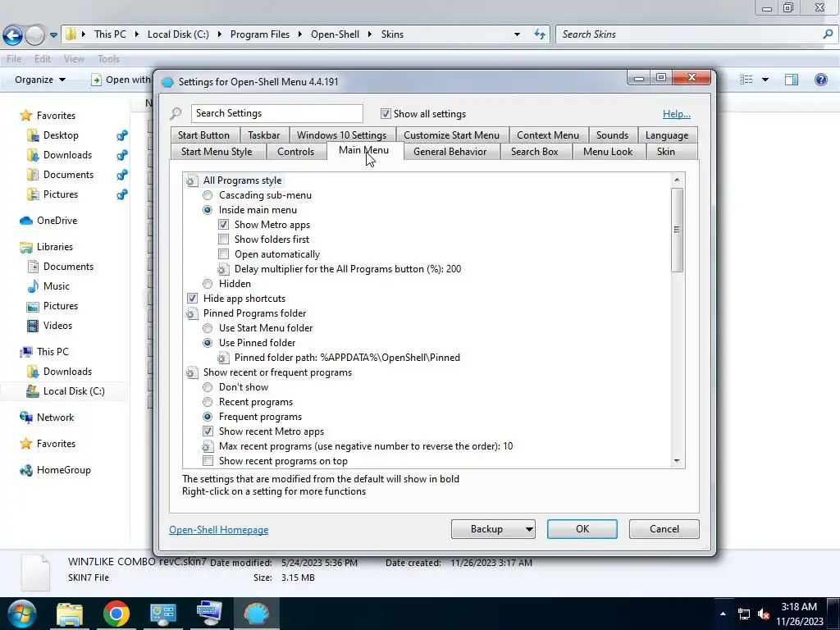Click the Explorer Forward arrow button
This screenshot has width=840, height=630.
point(35,35)
